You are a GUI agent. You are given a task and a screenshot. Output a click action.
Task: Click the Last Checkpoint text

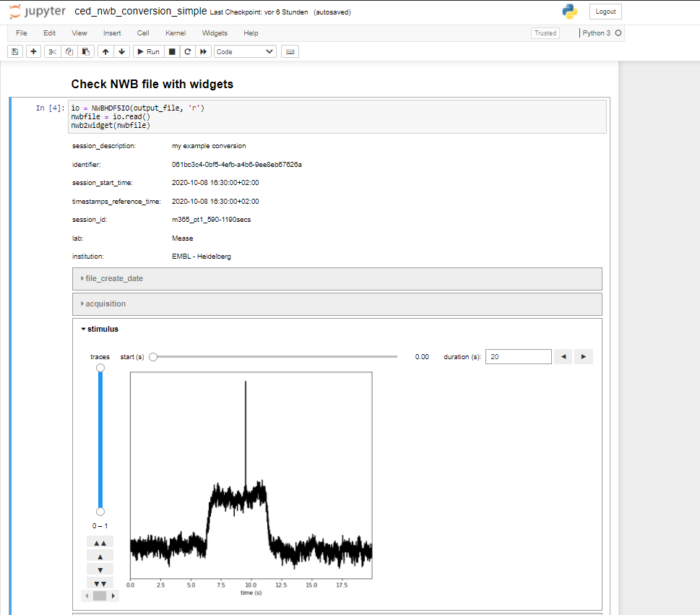click(x=259, y=12)
